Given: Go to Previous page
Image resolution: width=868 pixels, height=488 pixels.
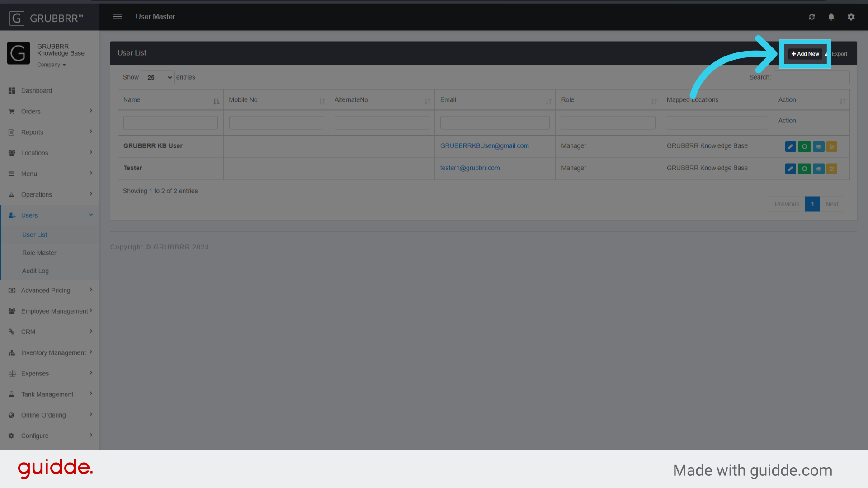Looking at the screenshot, I should 787,204.
